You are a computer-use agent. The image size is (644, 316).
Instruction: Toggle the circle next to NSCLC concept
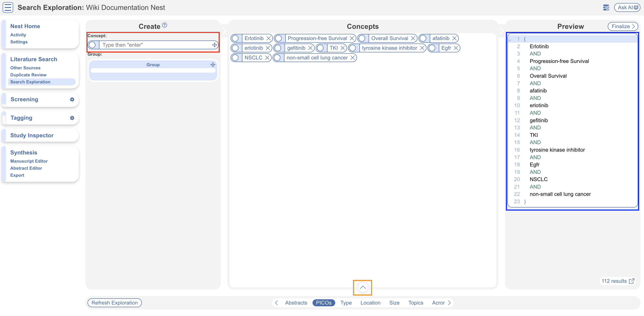coord(235,58)
